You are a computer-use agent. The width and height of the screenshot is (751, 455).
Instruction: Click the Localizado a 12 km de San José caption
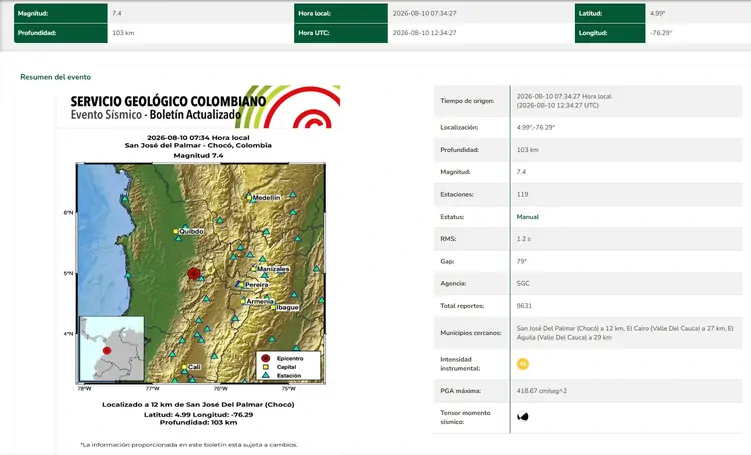198,405
